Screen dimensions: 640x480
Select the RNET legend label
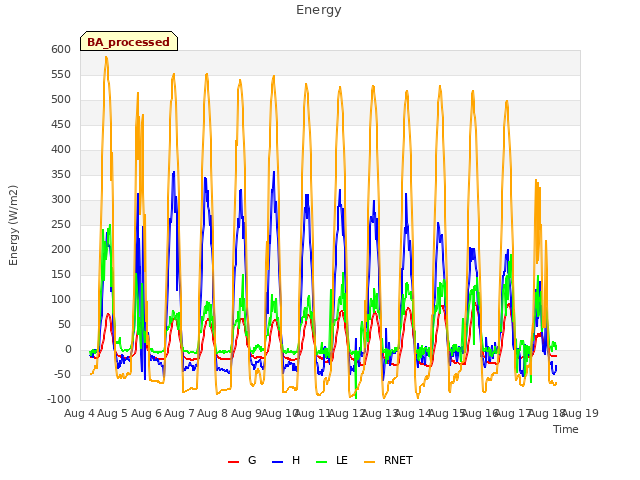398,460
